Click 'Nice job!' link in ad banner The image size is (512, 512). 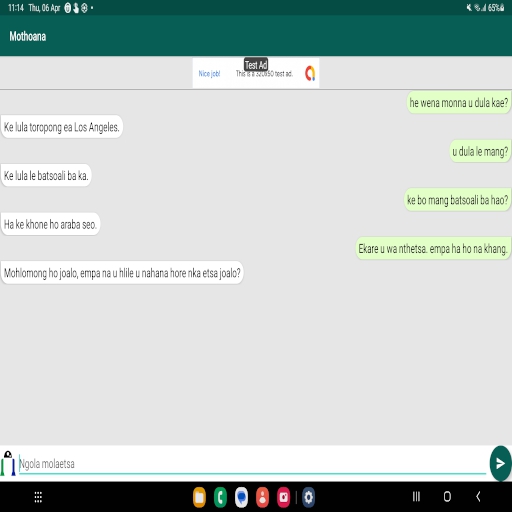[209, 74]
